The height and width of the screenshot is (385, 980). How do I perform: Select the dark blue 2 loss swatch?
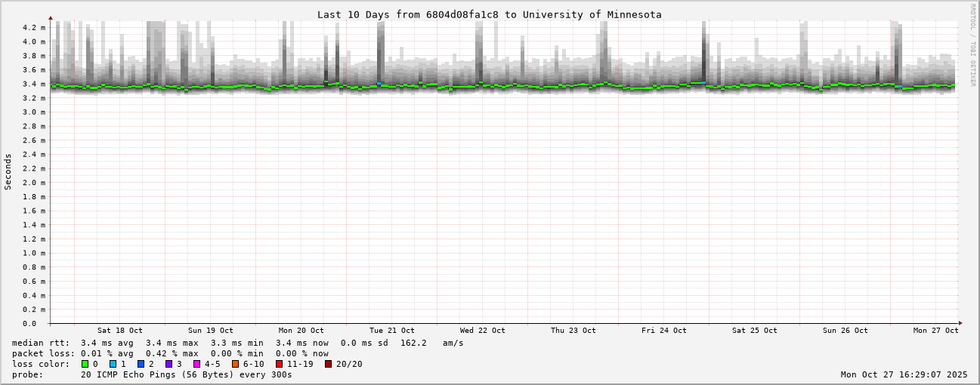(x=141, y=364)
